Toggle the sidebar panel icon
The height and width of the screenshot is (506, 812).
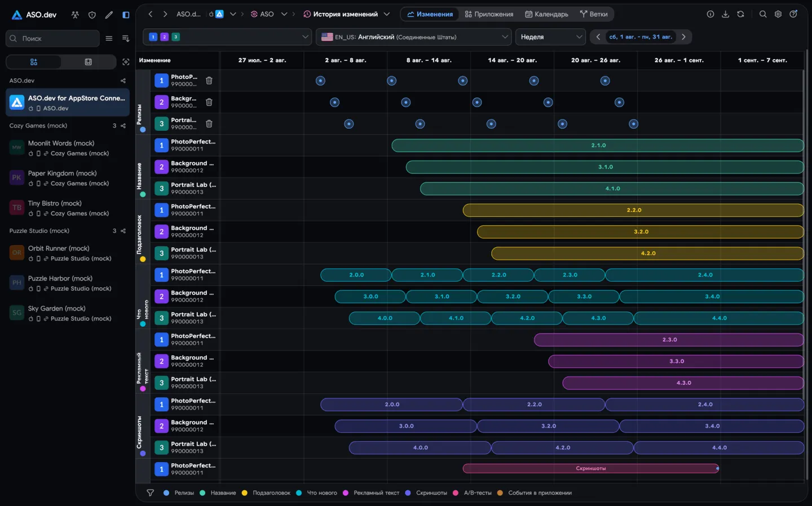coord(126,15)
